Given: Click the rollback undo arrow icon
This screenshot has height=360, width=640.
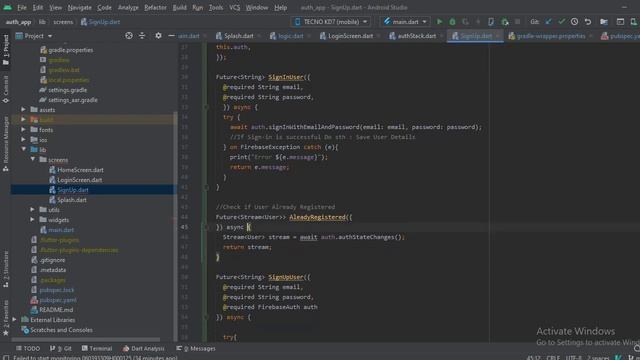Looking at the screenshot, I should click(588, 22).
